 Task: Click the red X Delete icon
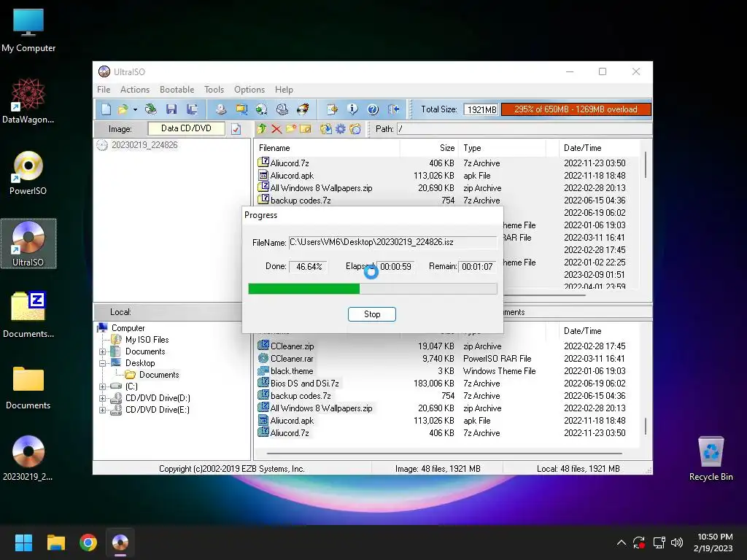276,129
